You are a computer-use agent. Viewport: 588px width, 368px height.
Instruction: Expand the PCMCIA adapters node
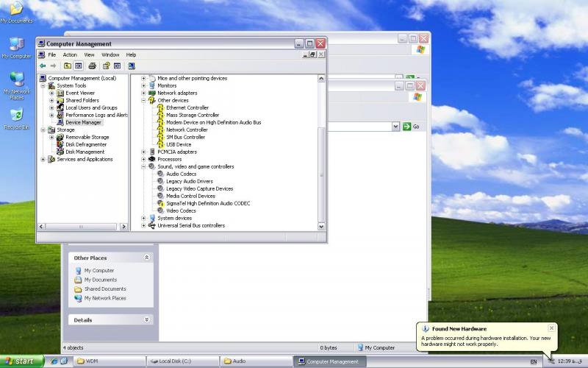(143, 152)
